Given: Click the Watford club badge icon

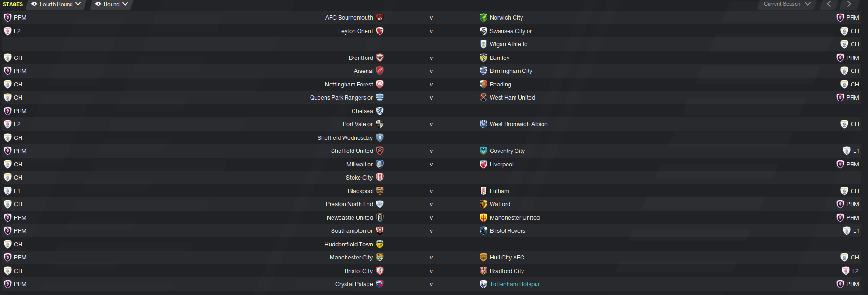Looking at the screenshot, I should [483, 204].
